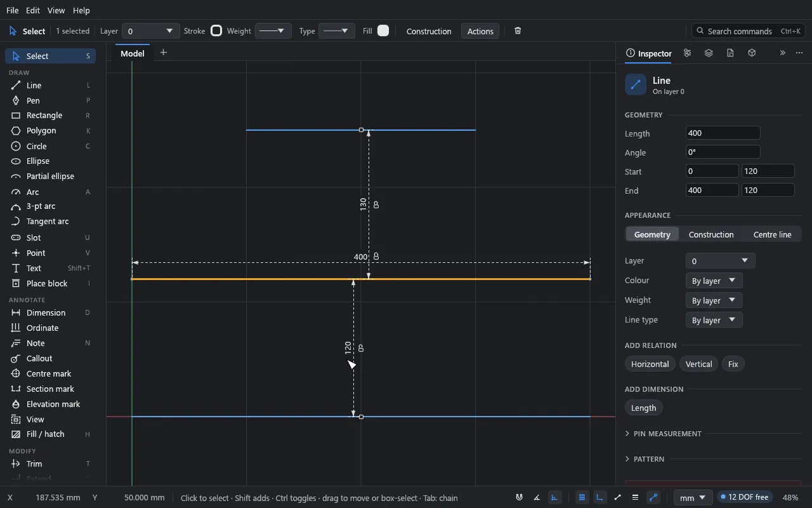Choose the Elevation mark tool
812x508 pixels.
(x=51, y=404)
